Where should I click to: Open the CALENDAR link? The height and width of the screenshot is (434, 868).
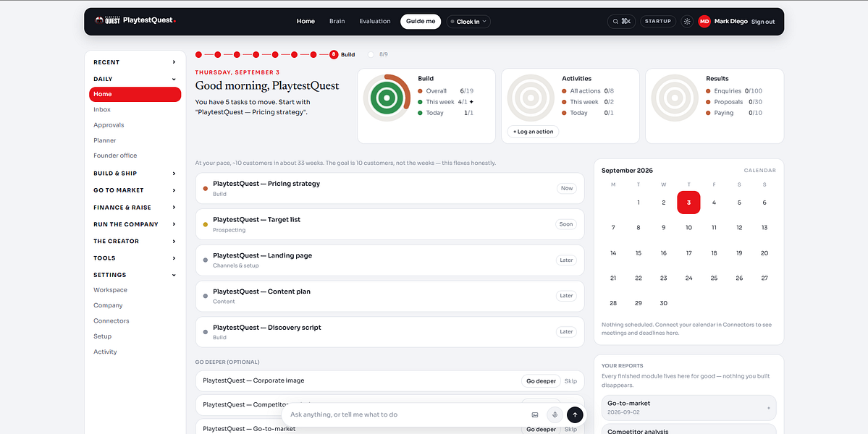pyautogui.click(x=759, y=170)
